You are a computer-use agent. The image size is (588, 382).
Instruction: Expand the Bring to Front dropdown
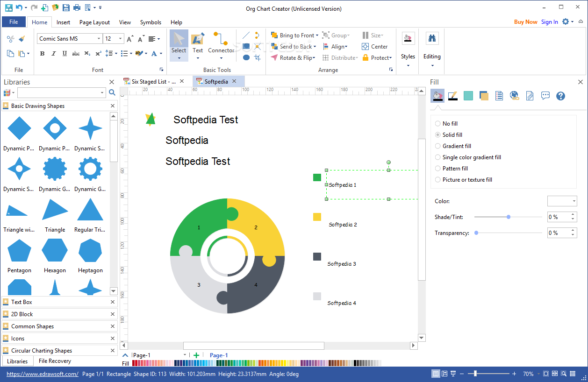[x=317, y=35]
